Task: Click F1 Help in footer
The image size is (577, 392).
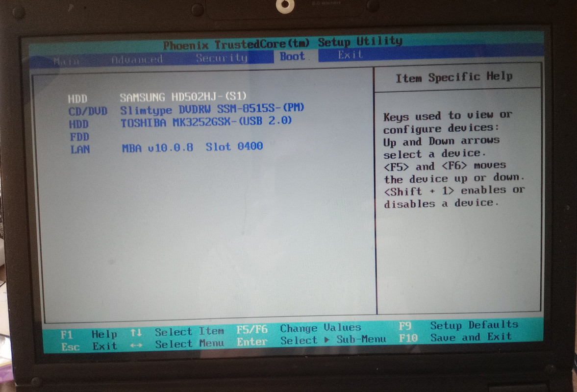Action: click(x=89, y=334)
